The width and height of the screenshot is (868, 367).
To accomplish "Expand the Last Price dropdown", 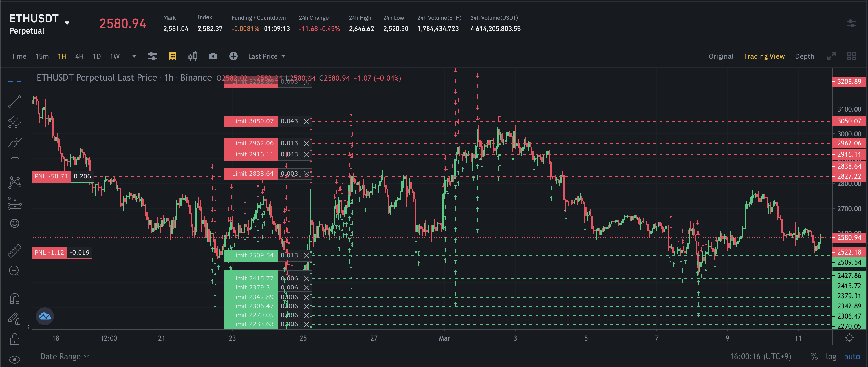I will pyautogui.click(x=266, y=56).
